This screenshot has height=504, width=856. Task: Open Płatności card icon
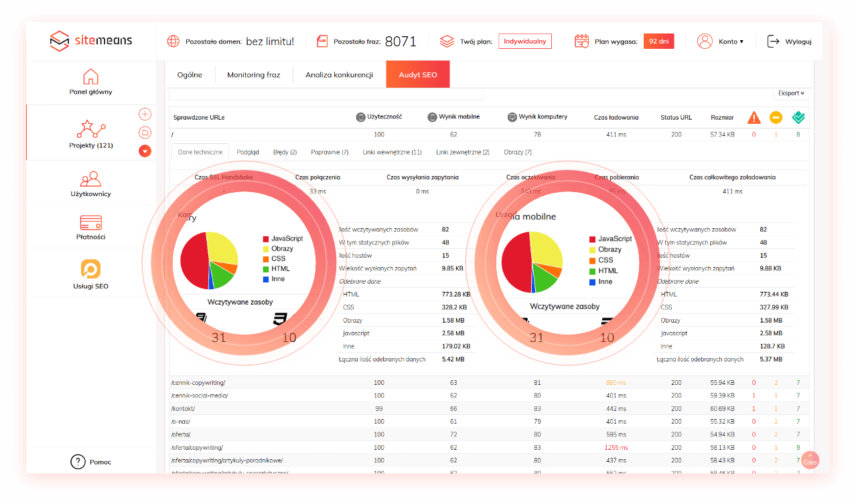(x=90, y=222)
